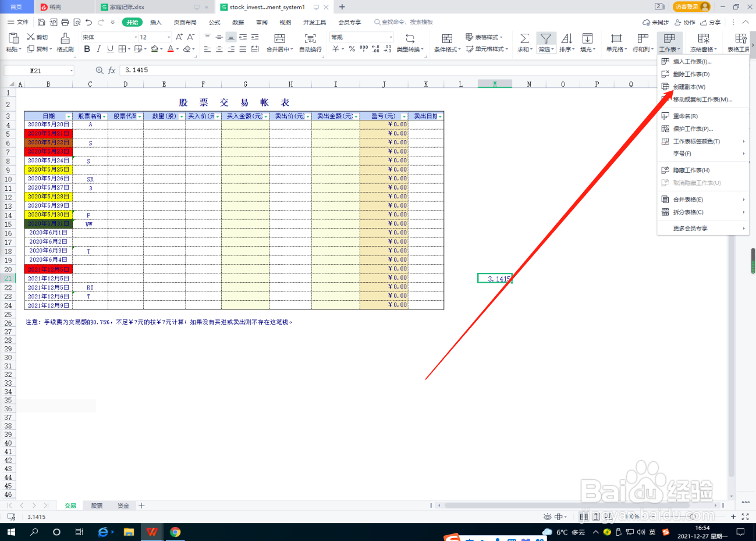Click the Filter (筛选) funnel icon
This screenshot has width=756, height=541.
coord(545,38)
